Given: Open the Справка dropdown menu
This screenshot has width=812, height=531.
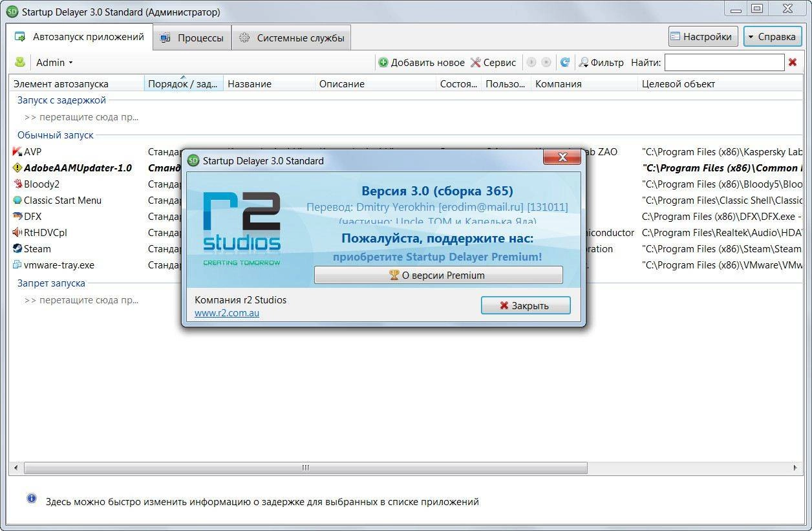Looking at the screenshot, I should coord(773,37).
